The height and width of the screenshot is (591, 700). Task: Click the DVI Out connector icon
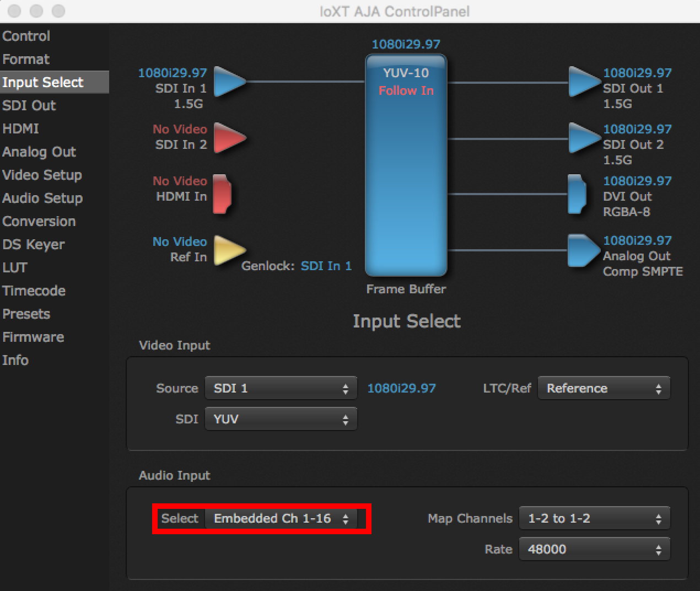pos(577,194)
